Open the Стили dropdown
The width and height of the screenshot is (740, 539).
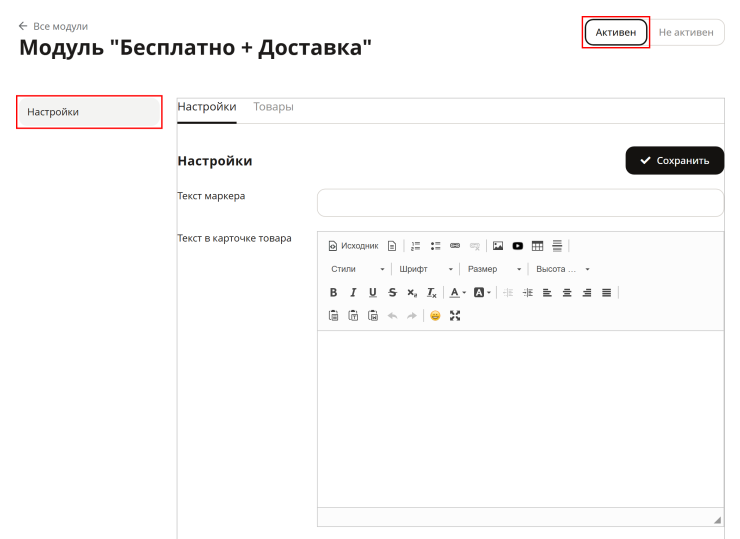click(358, 269)
